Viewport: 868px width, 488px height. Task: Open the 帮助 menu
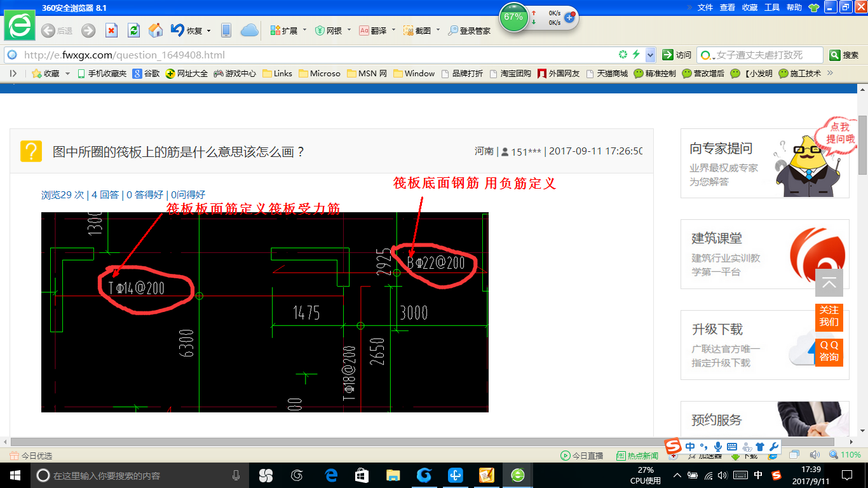coord(794,8)
